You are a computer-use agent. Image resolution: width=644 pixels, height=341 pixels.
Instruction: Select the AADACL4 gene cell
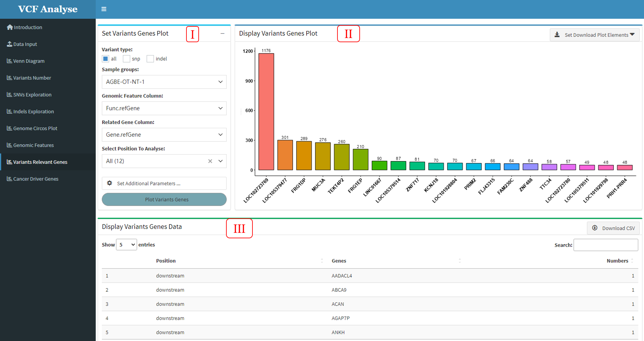pyautogui.click(x=342, y=276)
